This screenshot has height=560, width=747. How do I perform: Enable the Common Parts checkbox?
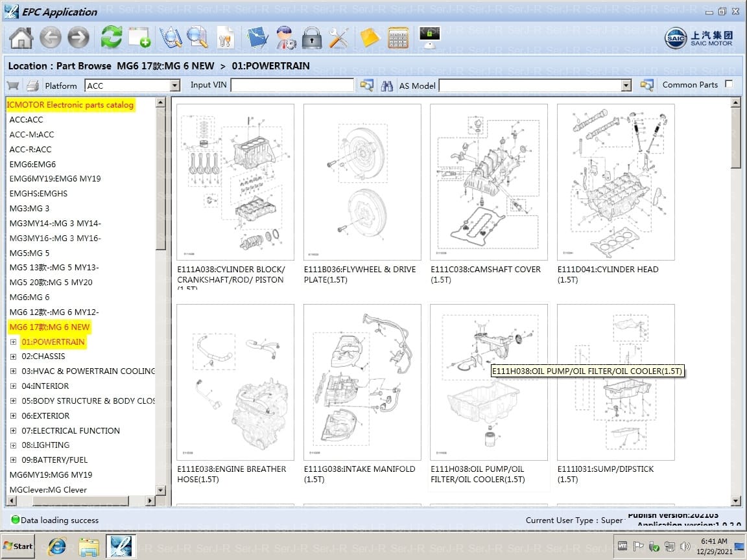coord(728,84)
